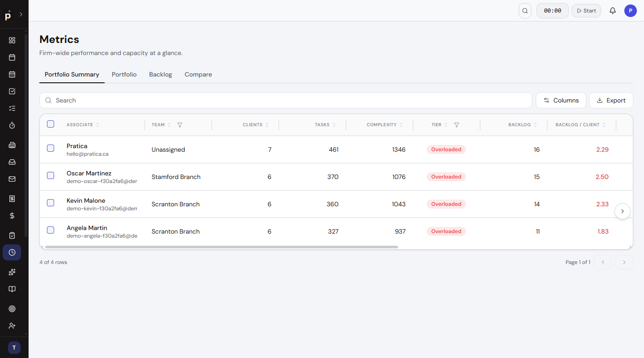Go to the previous page with the left chevron

tap(603, 262)
